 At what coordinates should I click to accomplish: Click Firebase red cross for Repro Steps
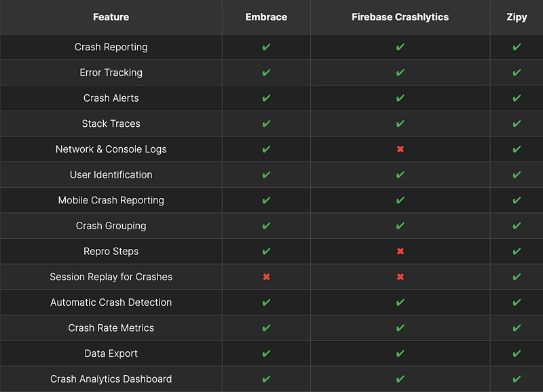[400, 251]
